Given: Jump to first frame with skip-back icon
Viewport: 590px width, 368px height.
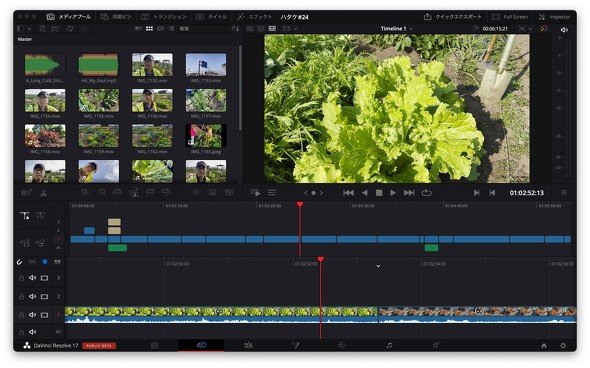Looking at the screenshot, I should coord(348,193).
